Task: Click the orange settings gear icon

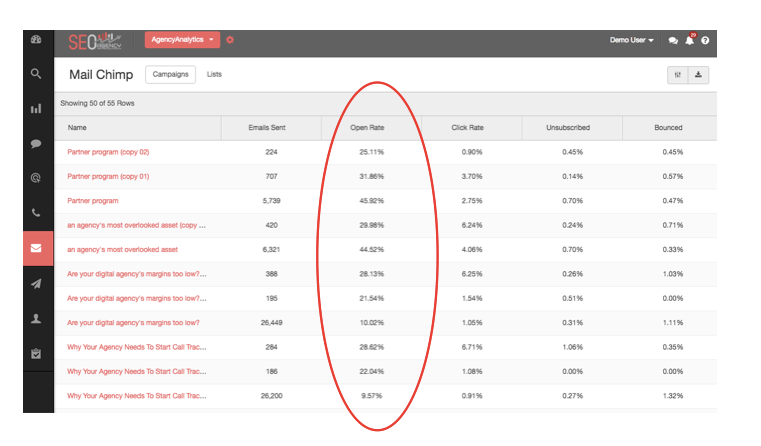Action: tap(230, 40)
